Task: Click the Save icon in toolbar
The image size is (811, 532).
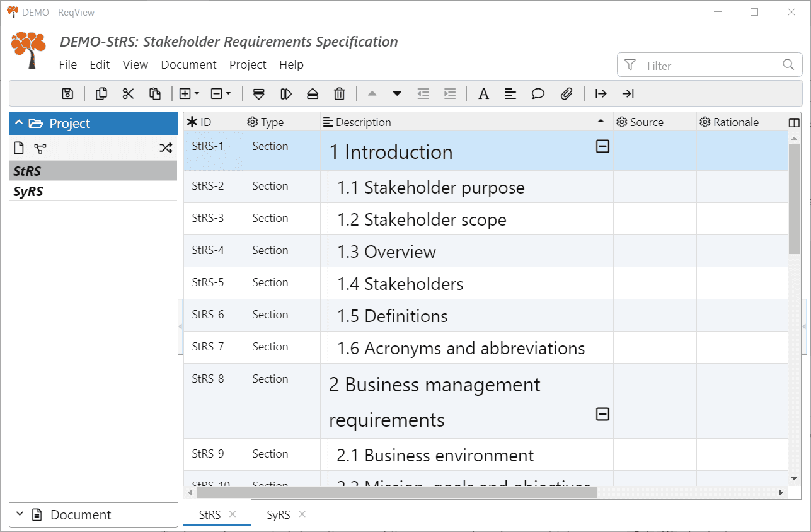Action: tap(67, 94)
